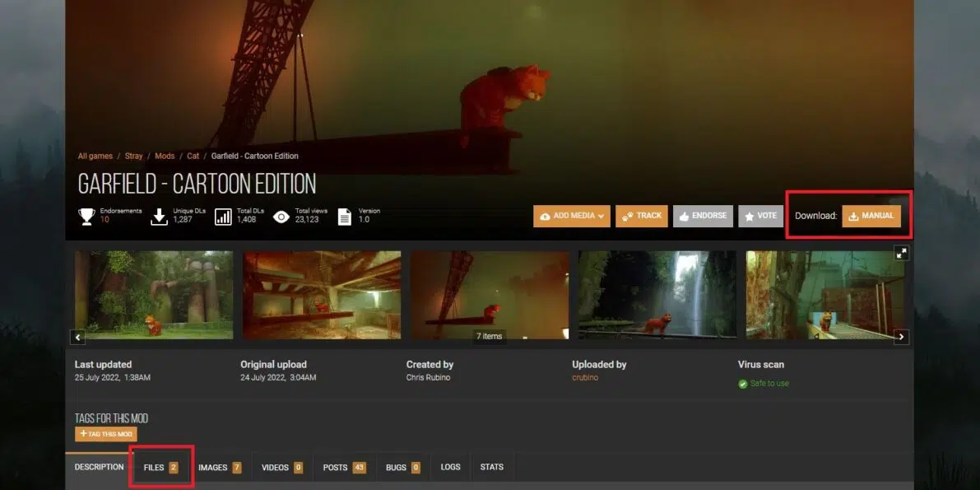
Task: Click the creator name Chris Rubino
Action: tap(428, 378)
